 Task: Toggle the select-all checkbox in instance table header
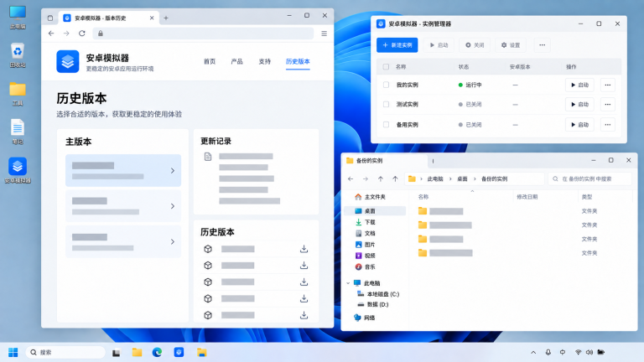pyautogui.click(x=386, y=66)
